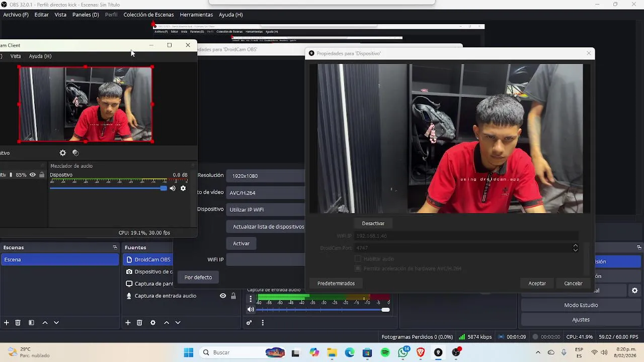
Task: Open Paneles (D) menu
Action: point(86,15)
